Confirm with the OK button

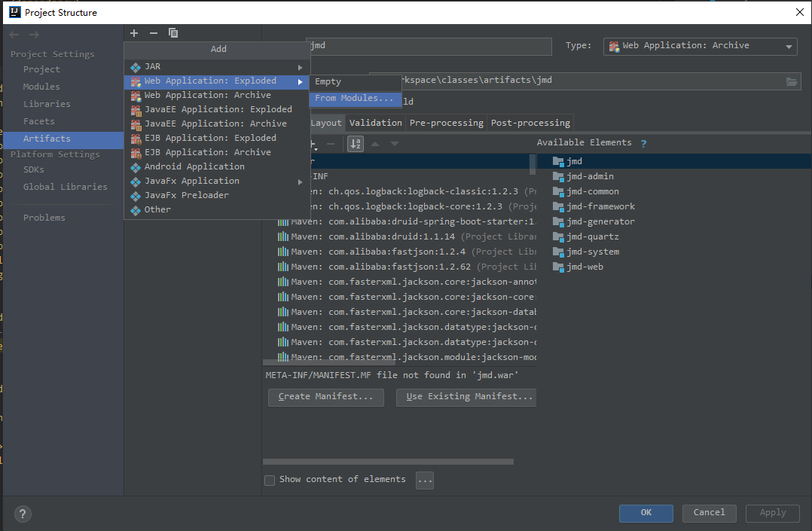coord(646,513)
